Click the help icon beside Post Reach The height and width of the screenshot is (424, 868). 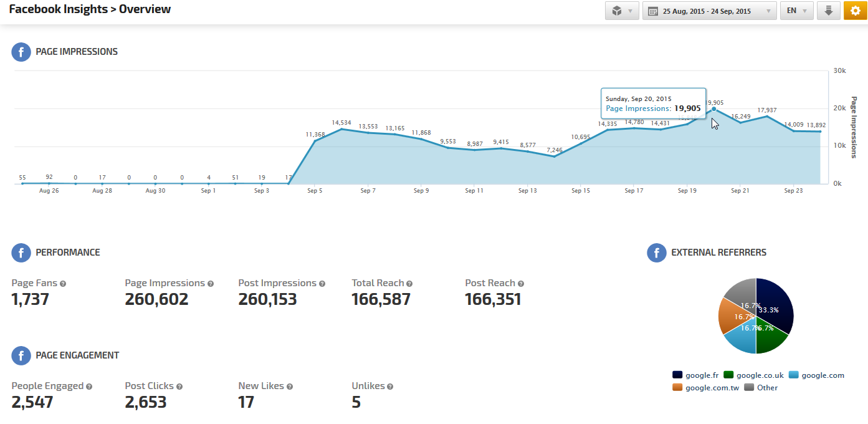tap(521, 284)
